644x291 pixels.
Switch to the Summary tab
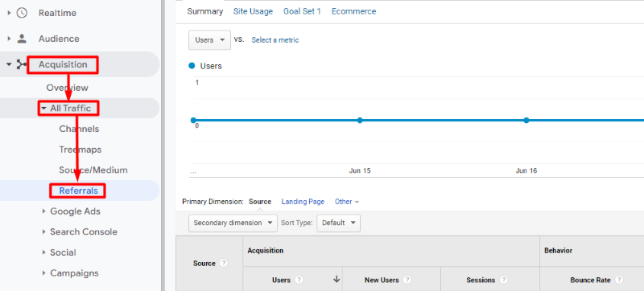205,11
